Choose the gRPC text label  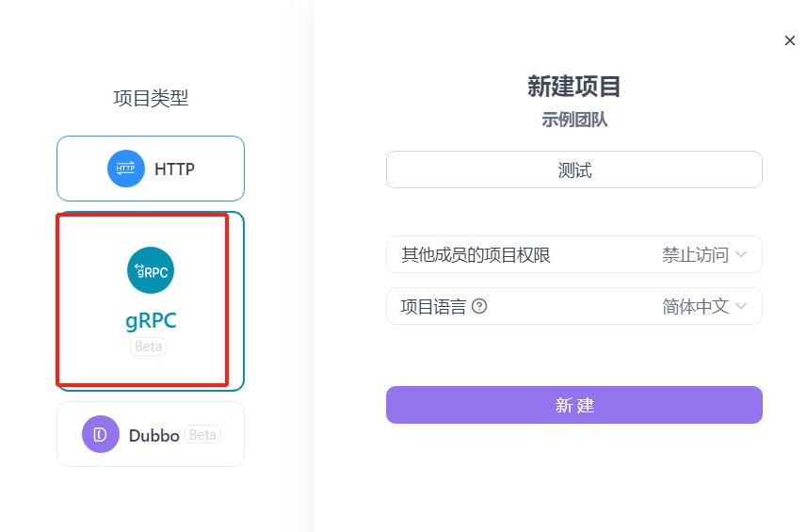click(151, 320)
